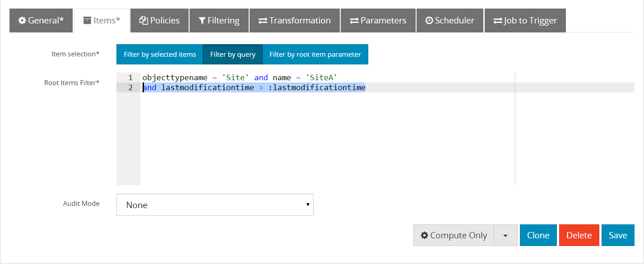Click the Audit Mode label

point(81,203)
